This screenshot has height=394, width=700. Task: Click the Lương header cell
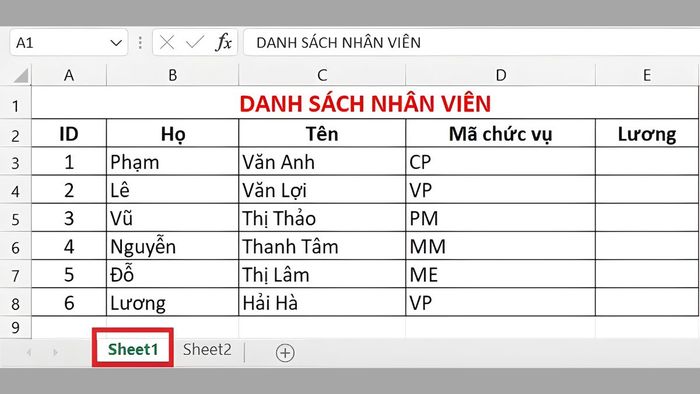pos(647,133)
